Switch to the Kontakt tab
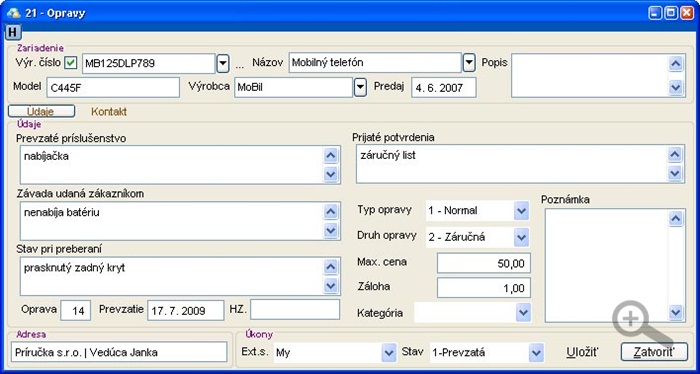Viewport: 700px width, 374px height. tap(109, 112)
